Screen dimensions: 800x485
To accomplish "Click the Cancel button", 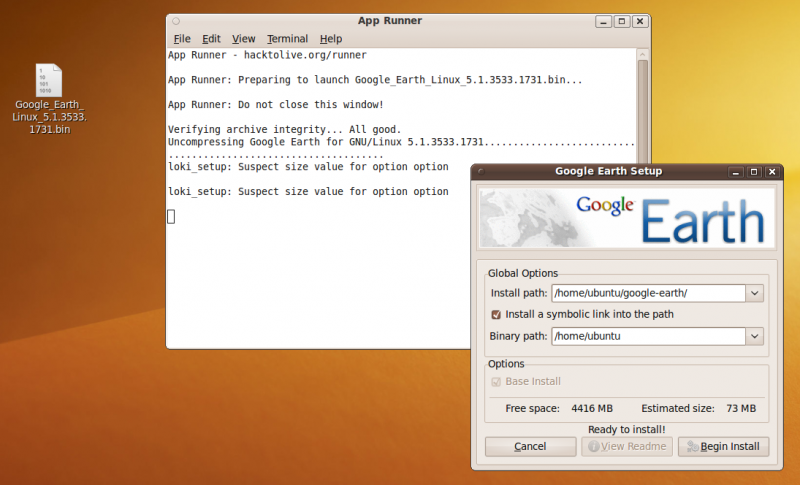I will point(530,446).
